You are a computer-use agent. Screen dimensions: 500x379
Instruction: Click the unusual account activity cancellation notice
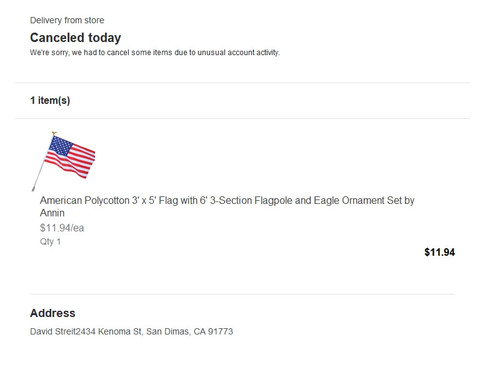(x=155, y=53)
